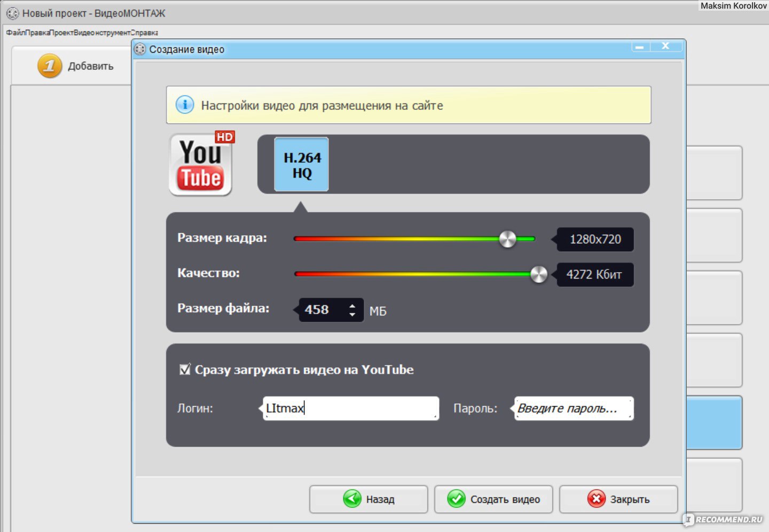769x532 pixels.
Task: Open the Справка menu
Action: pos(144,33)
